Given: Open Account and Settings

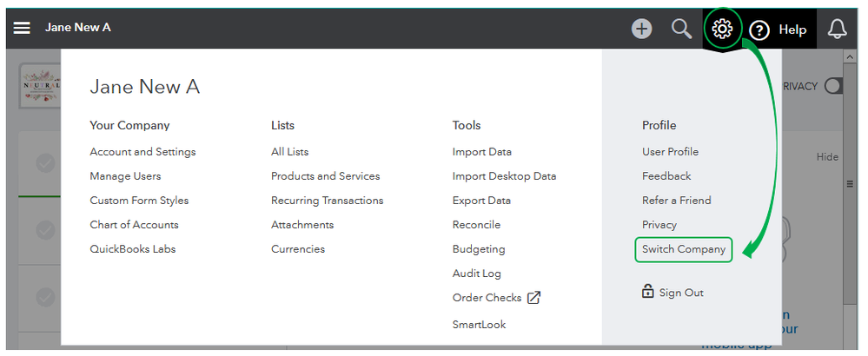Looking at the screenshot, I should (x=142, y=152).
